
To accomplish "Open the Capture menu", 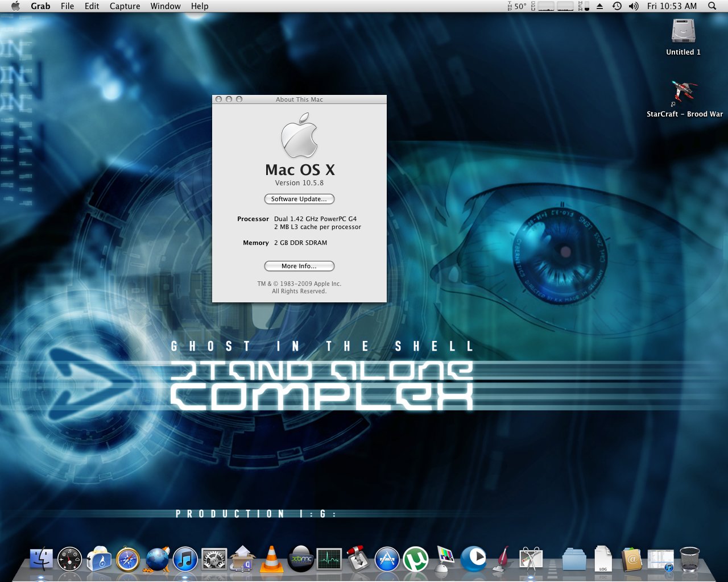I will [x=125, y=6].
